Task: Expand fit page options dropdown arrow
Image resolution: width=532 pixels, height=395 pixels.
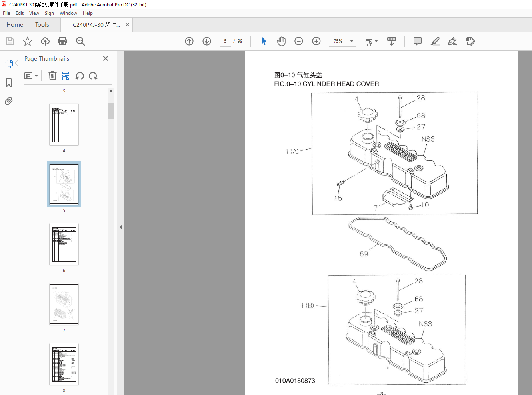Action: tap(376, 41)
